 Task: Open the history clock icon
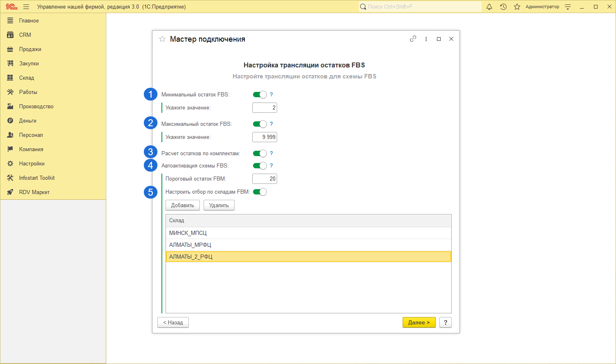[x=503, y=7]
